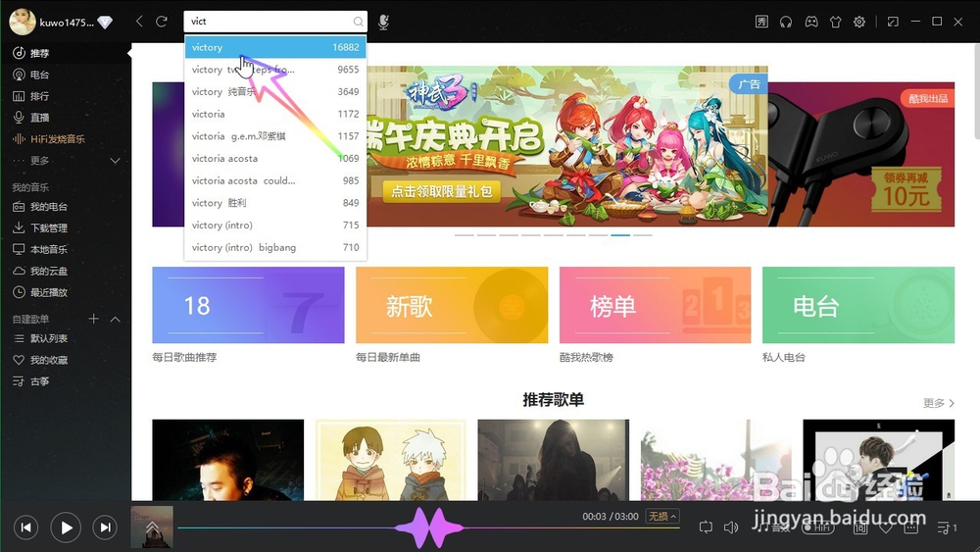Screen dimensions: 980x552
Task: Start playback with play button
Action: point(66,527)
